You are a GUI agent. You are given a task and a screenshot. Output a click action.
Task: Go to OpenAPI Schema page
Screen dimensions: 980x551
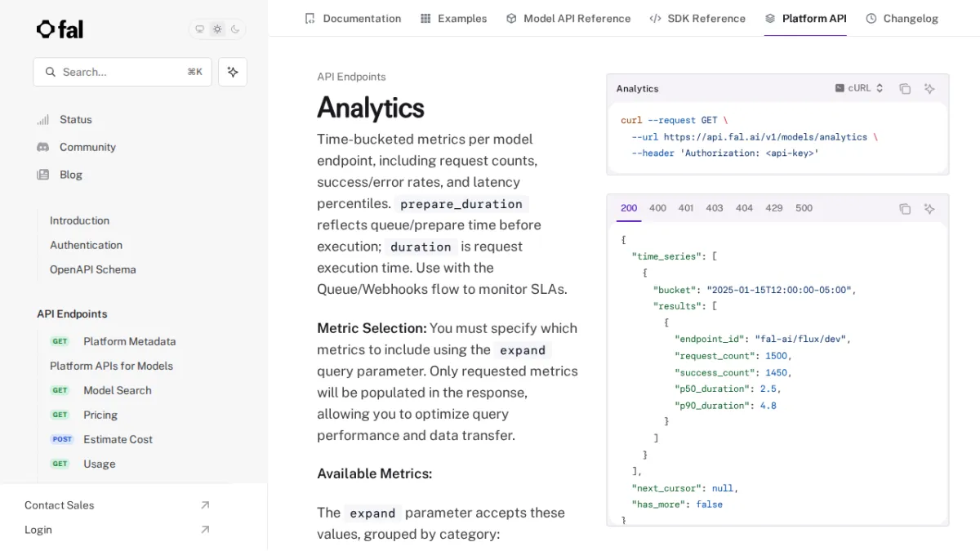[93, 269]
